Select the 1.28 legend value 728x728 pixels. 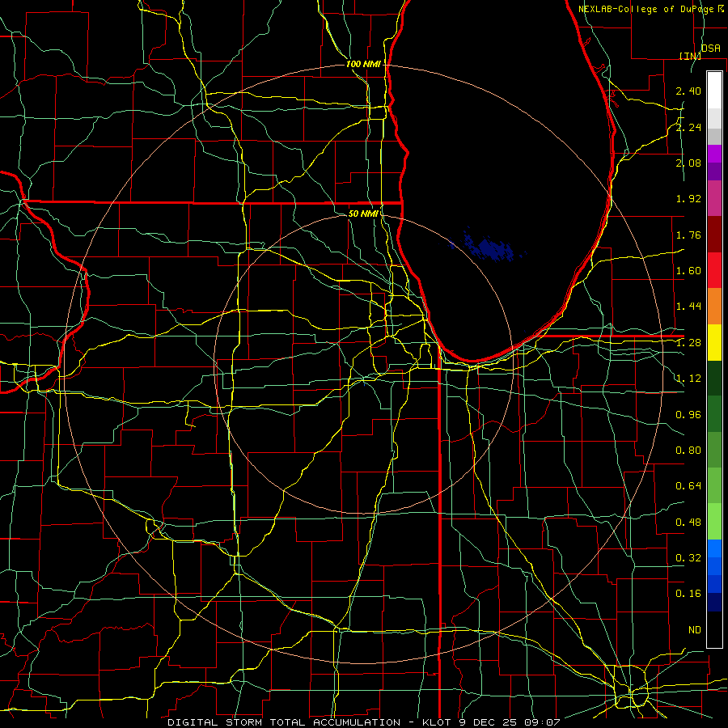coord(688,343)
